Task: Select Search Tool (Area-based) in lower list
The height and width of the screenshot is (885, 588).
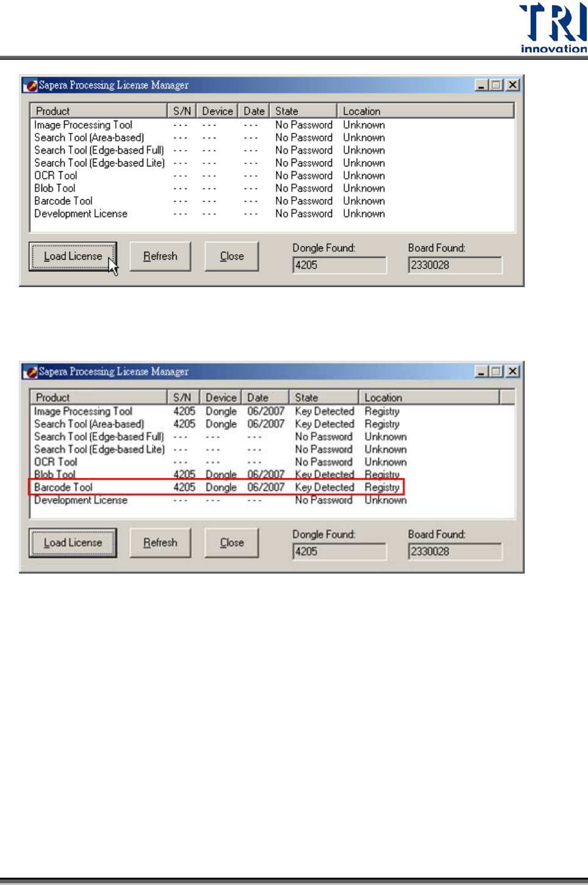Action: coord(272,424)
